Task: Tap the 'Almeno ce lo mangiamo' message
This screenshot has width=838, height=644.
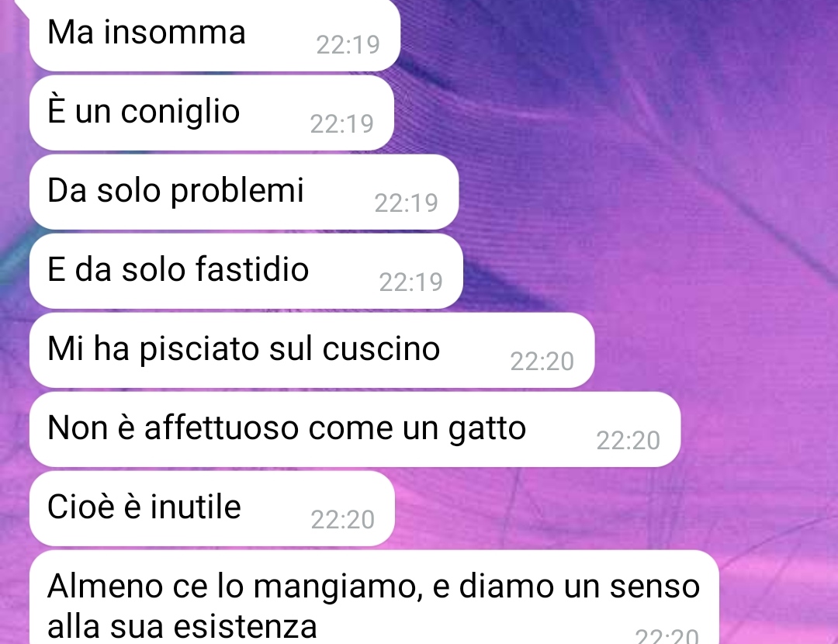Action: click(374, 597)
